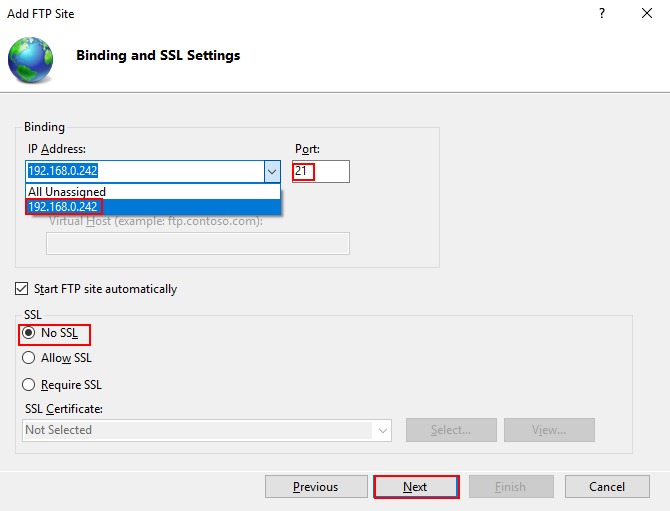Choose the Allow SSL option
Viewport: 670px width, 511px height.
pyautogui.click(x=29, y=358)
